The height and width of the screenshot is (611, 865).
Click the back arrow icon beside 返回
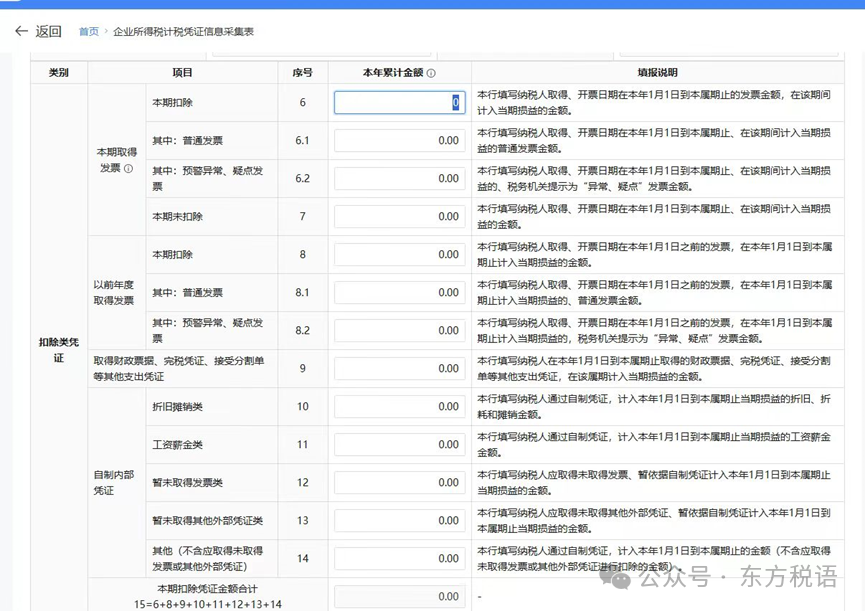point(21,31)
